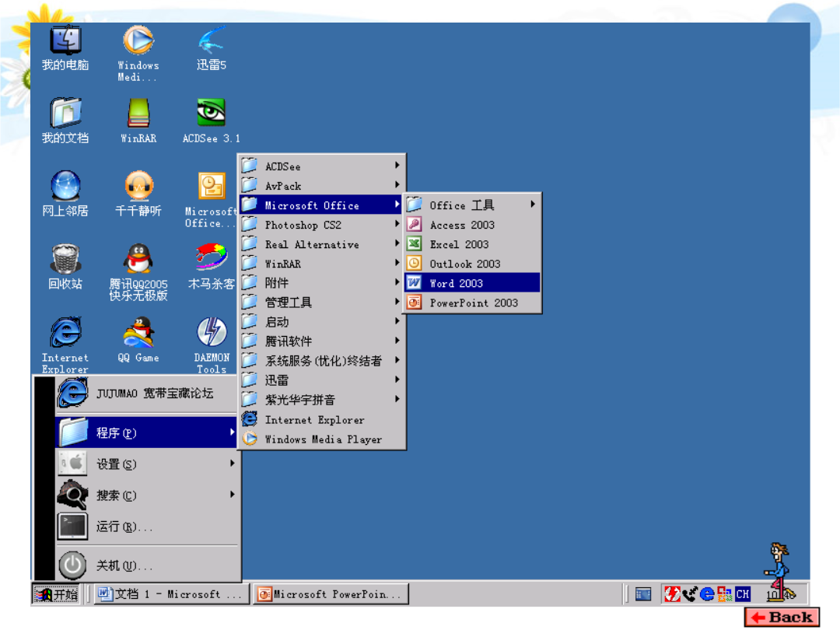The width and height of the screenshot is (840, 630).
Task: Expand the 附件 submenu arrow
Action: click(397, 282)
